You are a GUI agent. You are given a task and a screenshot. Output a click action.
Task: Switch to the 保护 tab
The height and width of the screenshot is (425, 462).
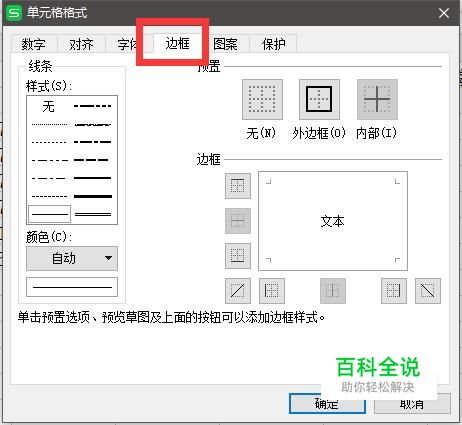point(273,44)
